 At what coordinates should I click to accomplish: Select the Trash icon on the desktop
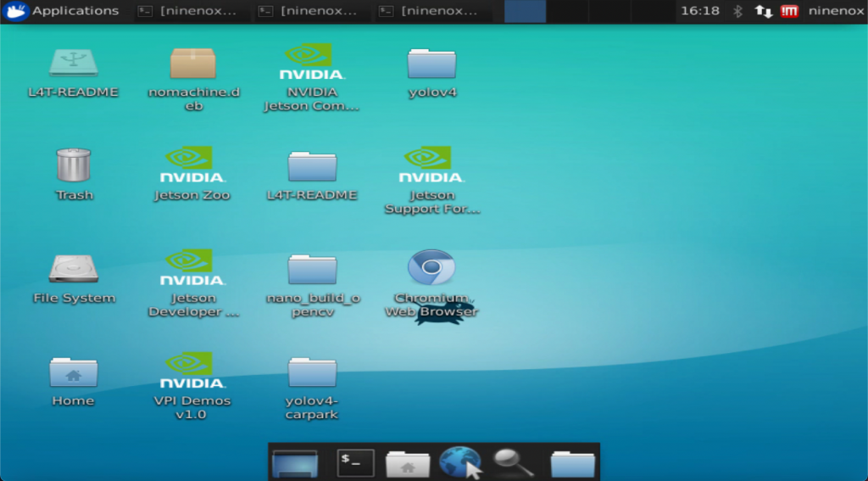coord(73,165)
